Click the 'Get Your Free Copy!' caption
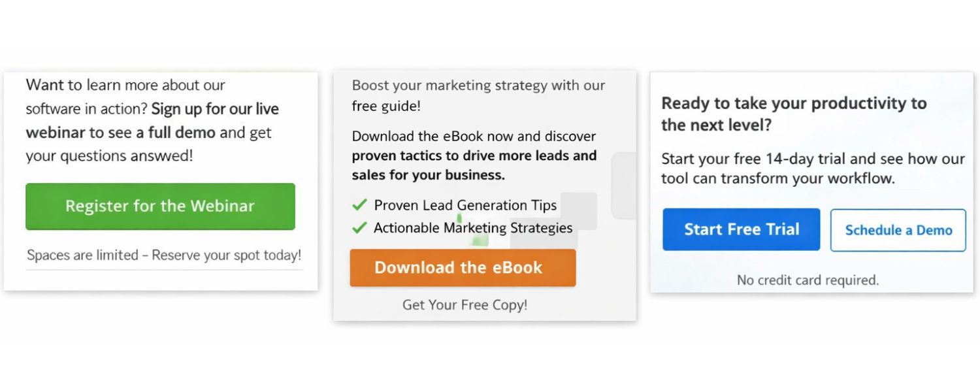Screen dimensions: 980x392 [x=465, y=304]
